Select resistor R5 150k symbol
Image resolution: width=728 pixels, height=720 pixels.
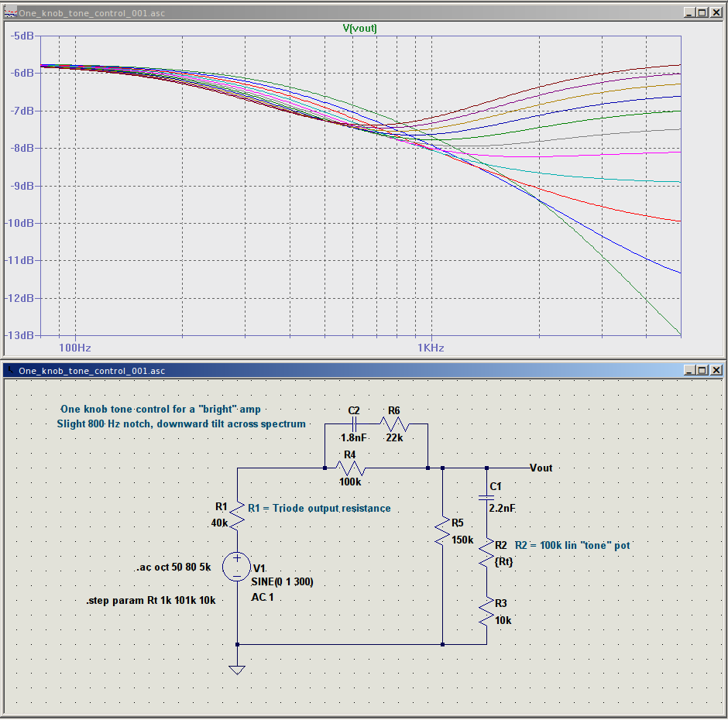[442, 530]
